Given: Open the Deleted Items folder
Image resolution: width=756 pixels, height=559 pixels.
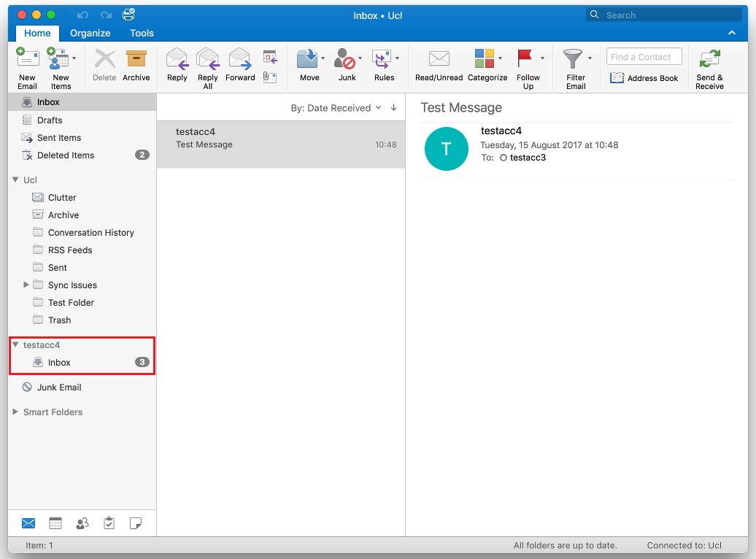Looking at the screenshot, I should point(82,155).
